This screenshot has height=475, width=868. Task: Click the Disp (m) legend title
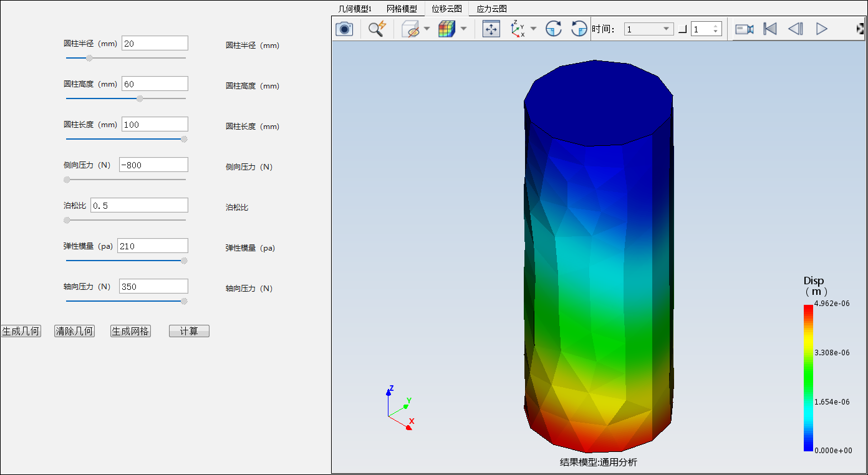point(815,285)
